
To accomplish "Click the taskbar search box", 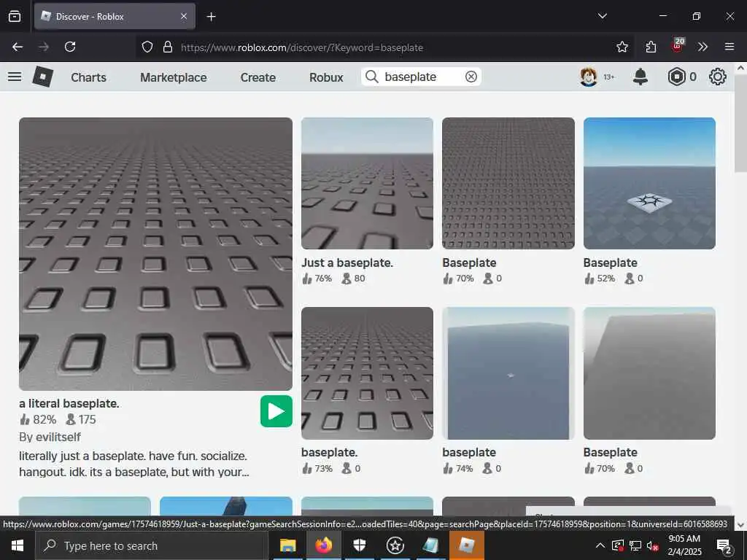I will pos(152,545).
